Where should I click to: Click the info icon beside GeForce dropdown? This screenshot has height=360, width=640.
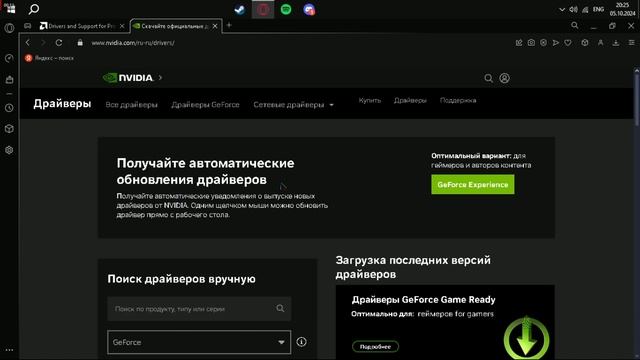[x=301, y=342]
